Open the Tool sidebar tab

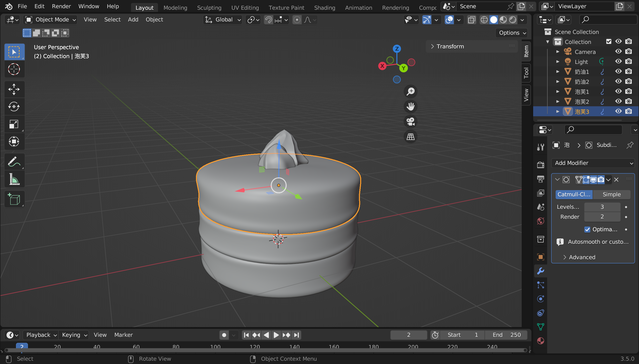[526, 73]
